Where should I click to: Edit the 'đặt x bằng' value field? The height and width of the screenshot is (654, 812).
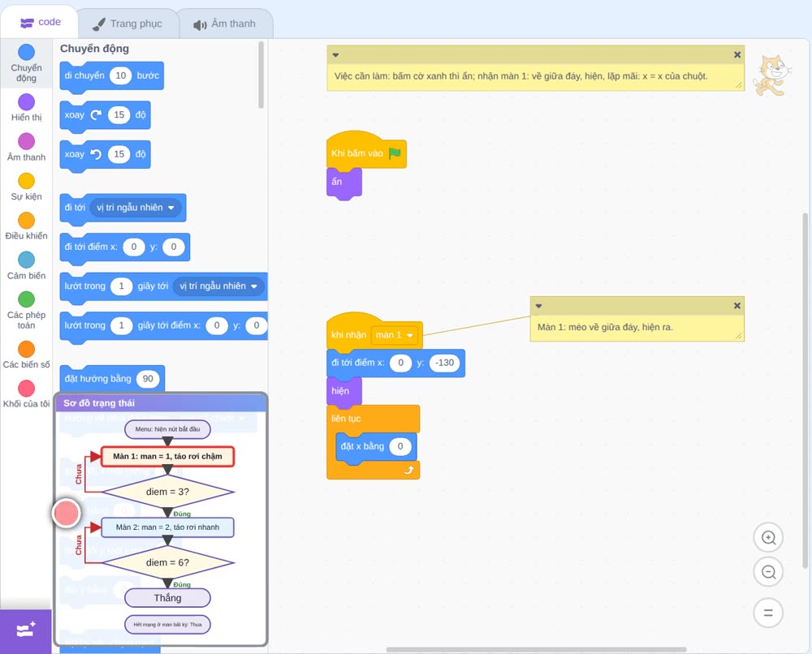tap(400, 446)
